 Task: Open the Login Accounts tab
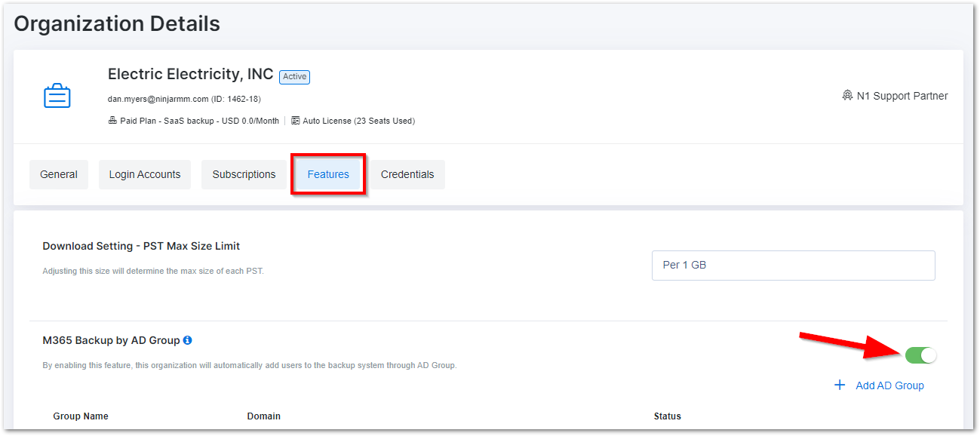tap(144, 173)
